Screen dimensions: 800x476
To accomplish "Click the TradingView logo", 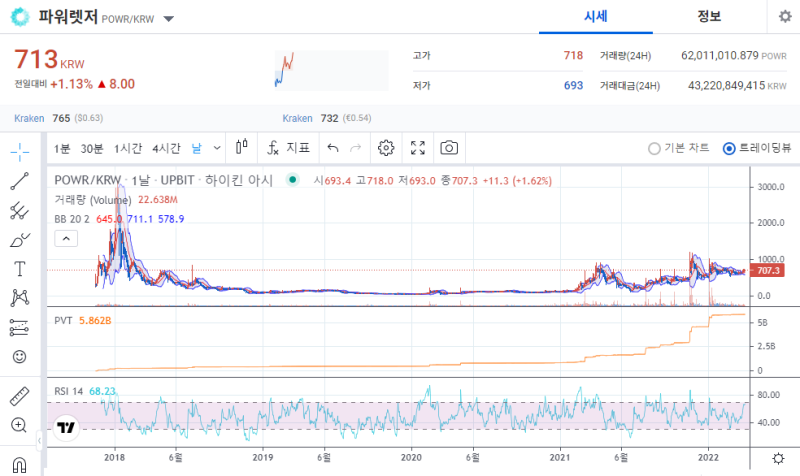I will click(66, 428).
